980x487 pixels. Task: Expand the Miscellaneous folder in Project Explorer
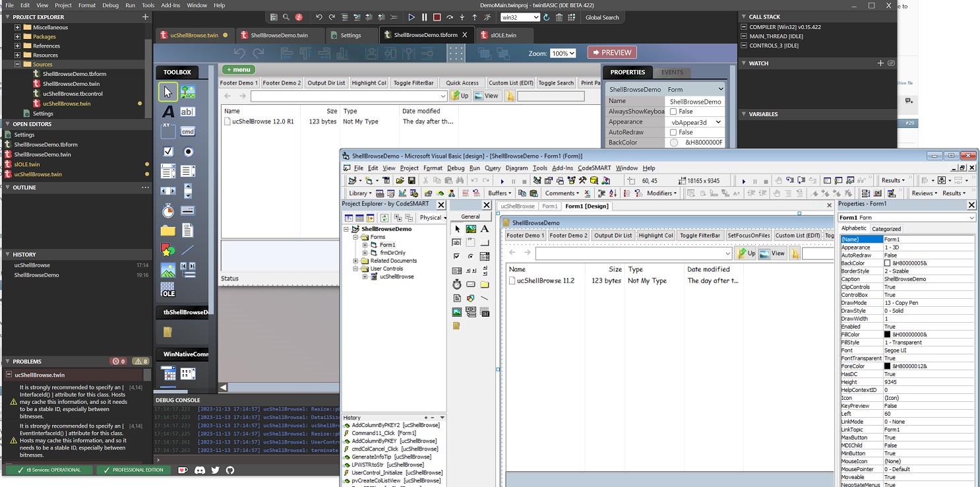[x=18, y=27]
